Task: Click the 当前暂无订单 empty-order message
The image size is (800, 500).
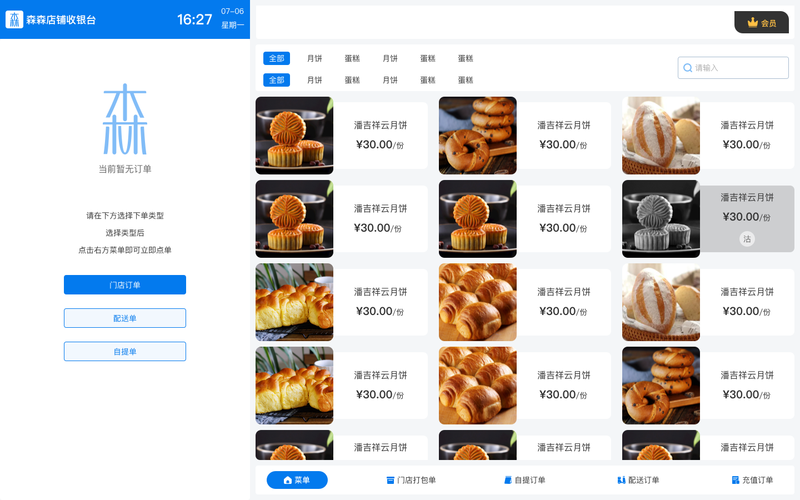Action: 125,169
